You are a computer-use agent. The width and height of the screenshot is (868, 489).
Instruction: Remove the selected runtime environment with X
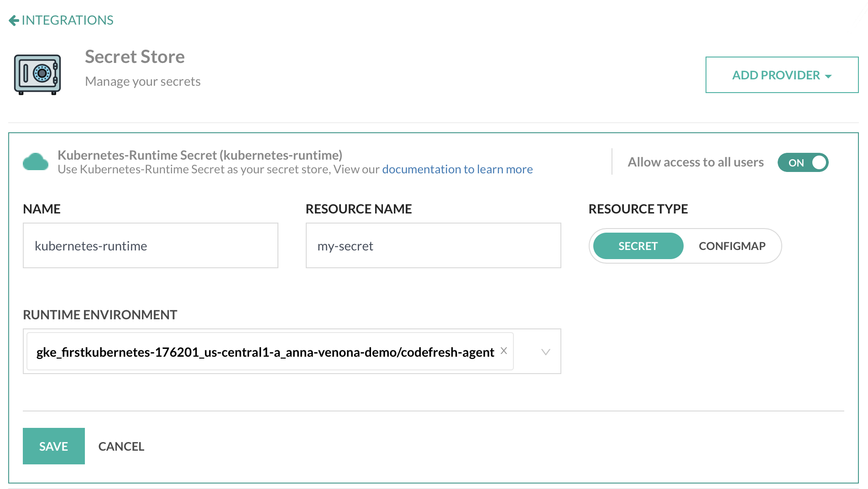503,351
